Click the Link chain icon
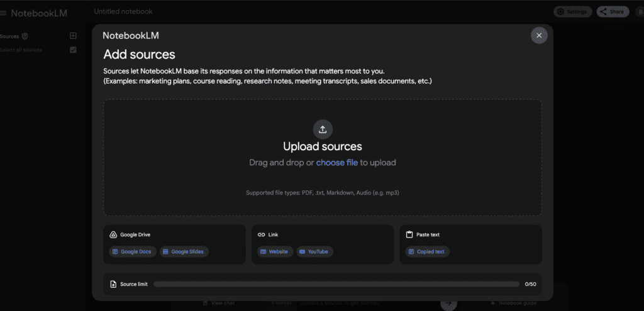644x311 pixels. pyautogui.click(x=261, y=235)
